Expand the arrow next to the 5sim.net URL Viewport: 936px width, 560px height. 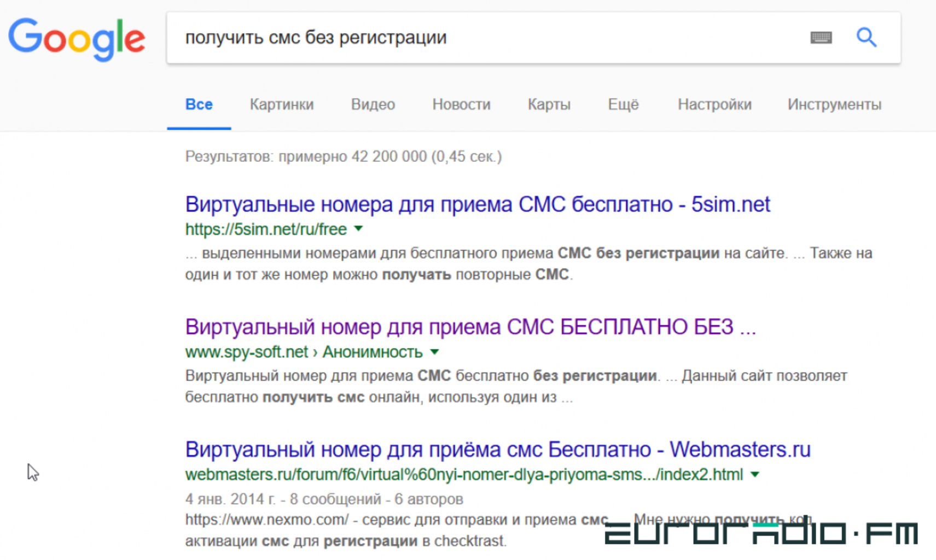pos(358,229)
